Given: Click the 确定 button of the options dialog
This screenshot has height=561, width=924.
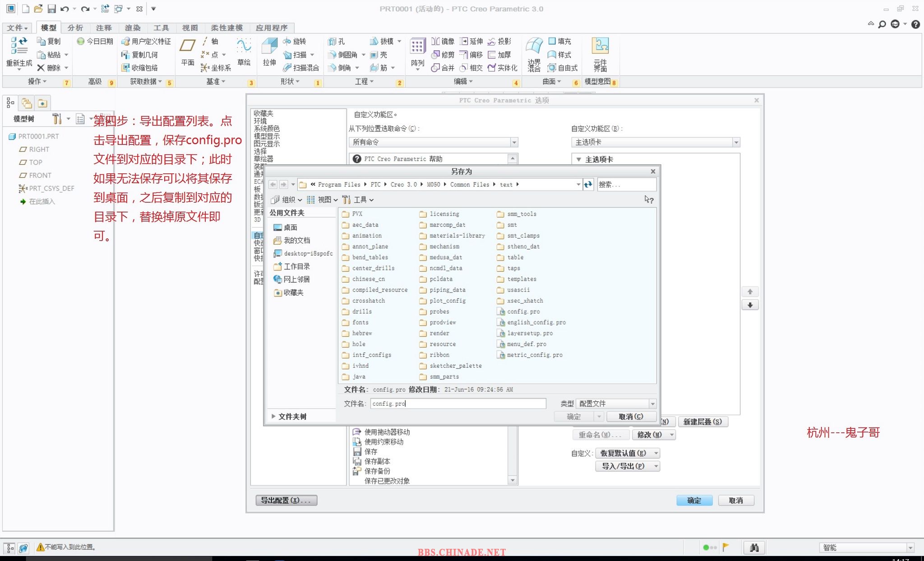Looking at the screenshot, I should 694,500.
